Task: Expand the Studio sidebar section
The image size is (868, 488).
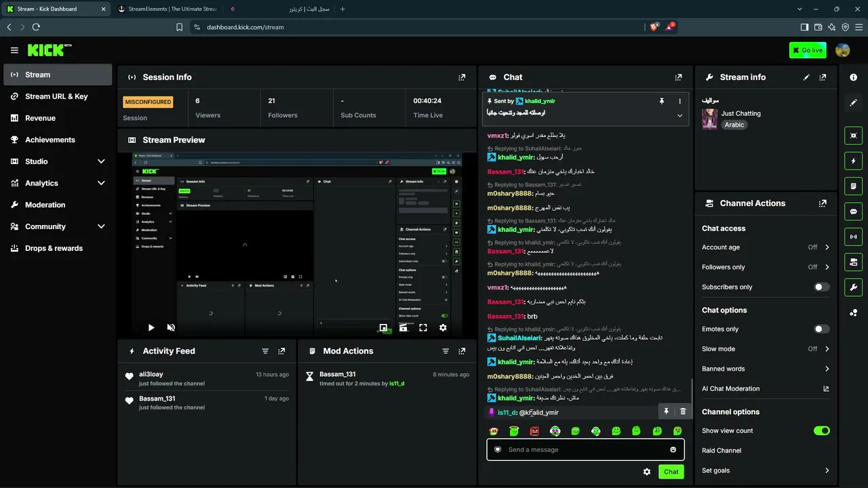Action: coord(101,161)
